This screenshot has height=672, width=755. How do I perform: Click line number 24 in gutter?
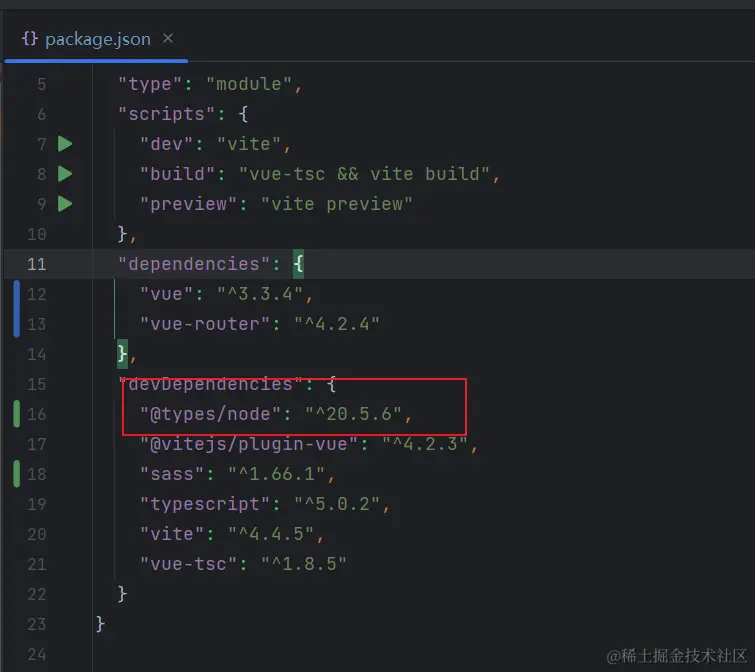tap(37, 655)
